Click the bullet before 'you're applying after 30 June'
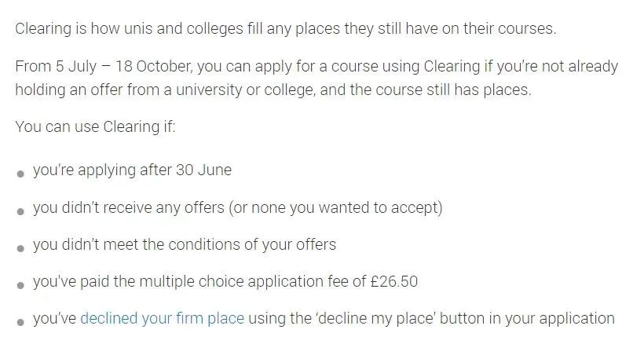The height and width of the screenshot is (355, 644). tap(20, 174)
